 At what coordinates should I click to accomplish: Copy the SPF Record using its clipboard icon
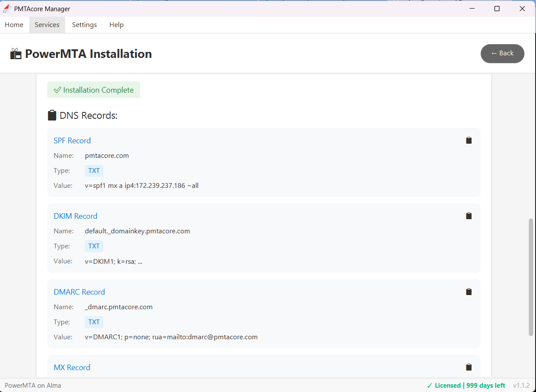tap(469, 140)
